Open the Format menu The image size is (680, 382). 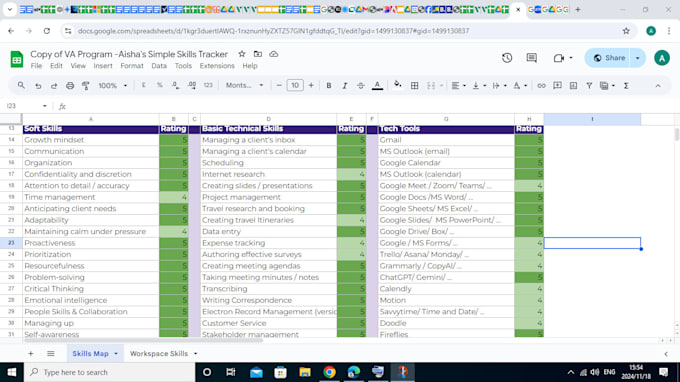tap(132, 66)
